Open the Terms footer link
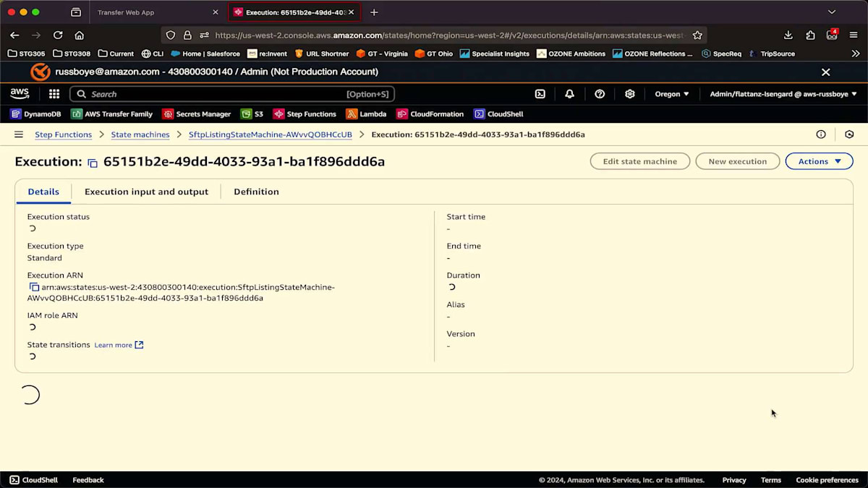 point(771,480)
